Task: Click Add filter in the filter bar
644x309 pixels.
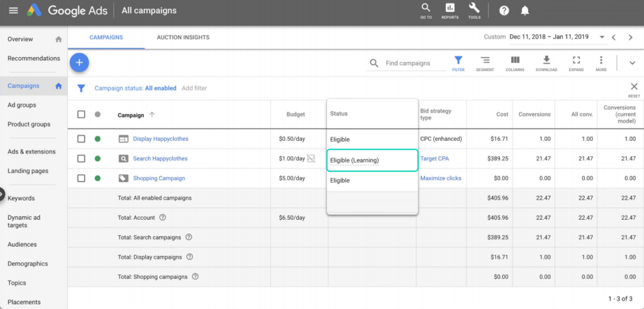Action: [x=194, y=88]
